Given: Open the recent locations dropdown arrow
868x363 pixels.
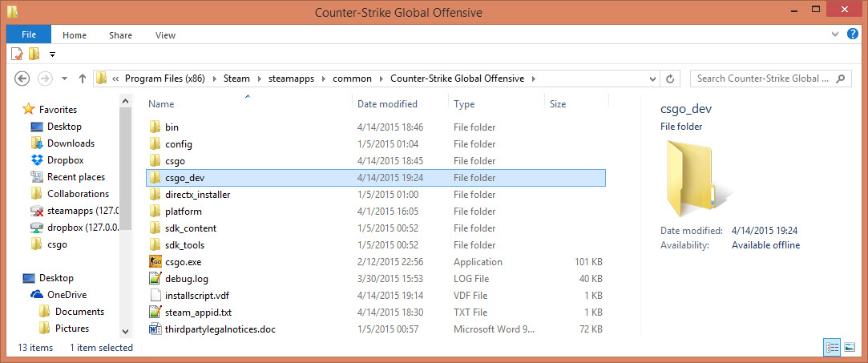Looking at the screenshot, I should click(x=64, y=79).
